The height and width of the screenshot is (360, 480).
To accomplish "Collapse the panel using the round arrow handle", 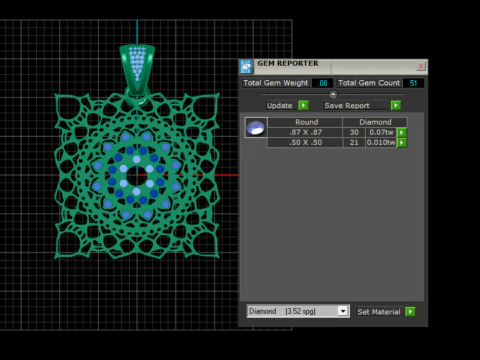I will (333, 94).
